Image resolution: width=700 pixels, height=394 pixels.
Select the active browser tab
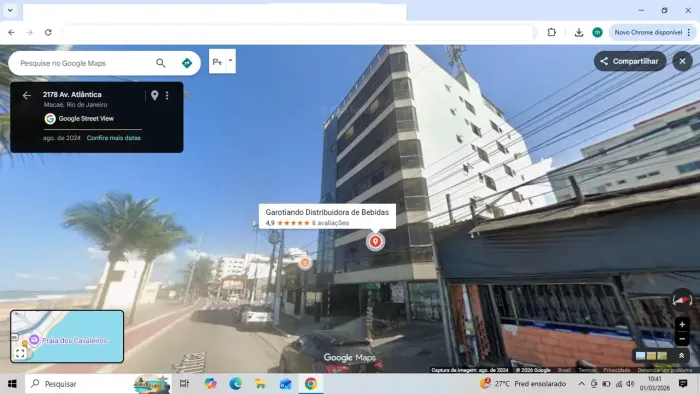click(214, 12)
